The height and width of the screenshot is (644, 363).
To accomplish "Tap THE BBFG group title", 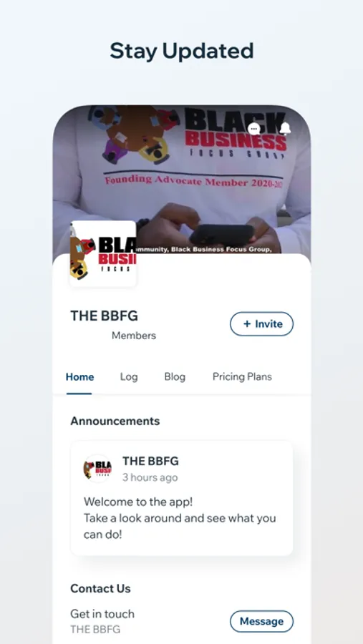I will 105,316.
